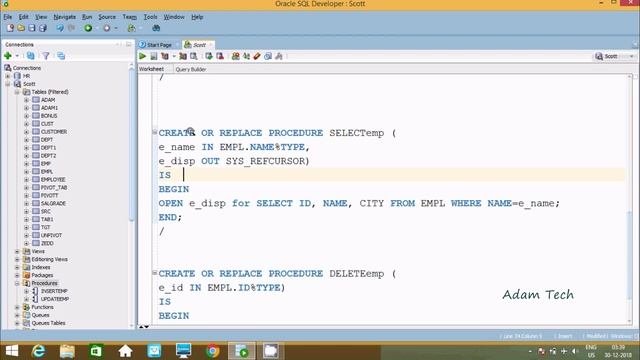Screen dimensions: 640x360
Task: Click the green Run Statement arrow in worksheet
Action: (142, 56)
